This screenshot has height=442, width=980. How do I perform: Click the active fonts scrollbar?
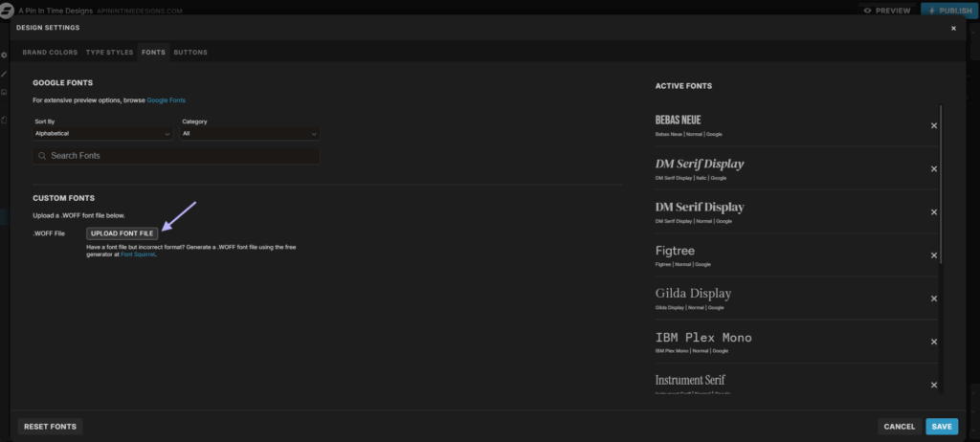coord(941,185)
